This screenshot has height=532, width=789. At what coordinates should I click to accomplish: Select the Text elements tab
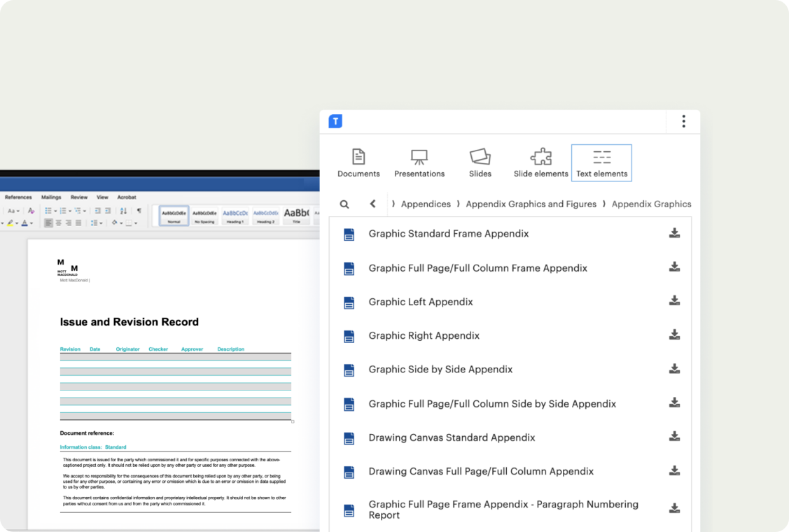pyautogui.click(x=601, y=163)
